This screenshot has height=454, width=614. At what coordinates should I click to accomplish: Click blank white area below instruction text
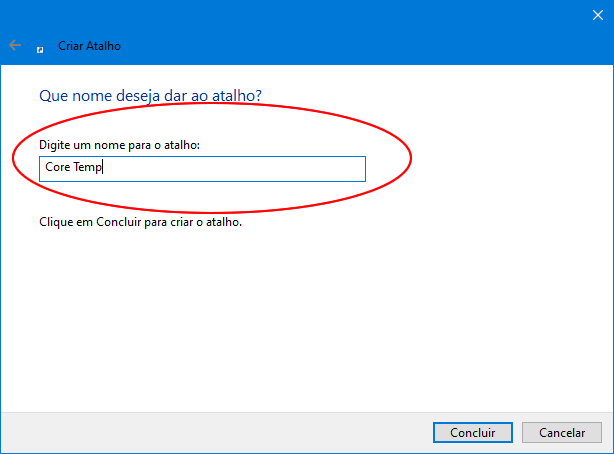[x=300, y=320]
